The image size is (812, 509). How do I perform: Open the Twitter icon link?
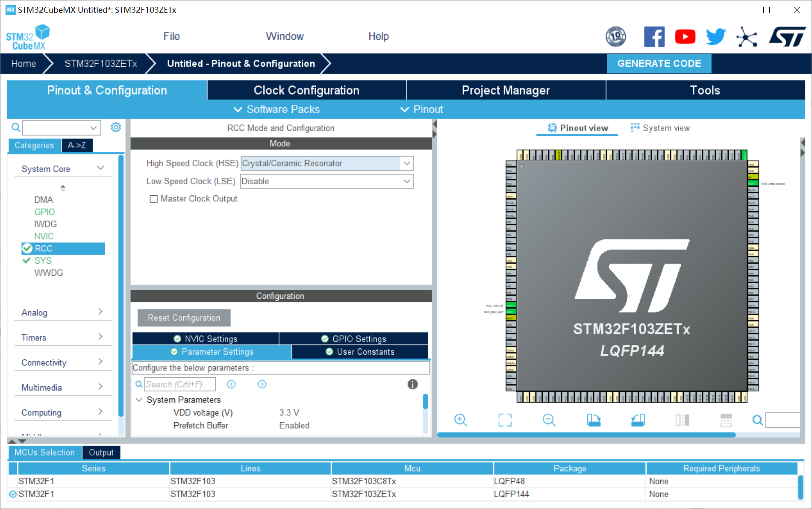pos(716,37)
